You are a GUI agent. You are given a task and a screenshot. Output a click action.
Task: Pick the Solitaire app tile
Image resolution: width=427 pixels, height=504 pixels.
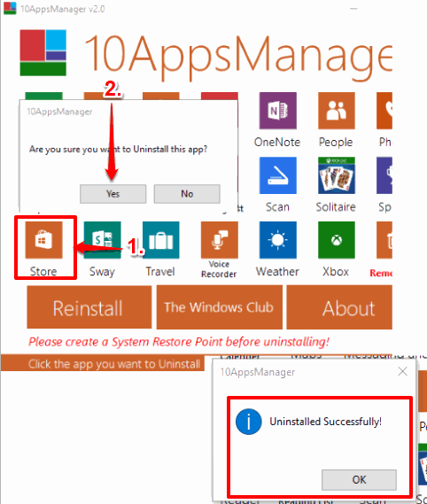(337, 175)
